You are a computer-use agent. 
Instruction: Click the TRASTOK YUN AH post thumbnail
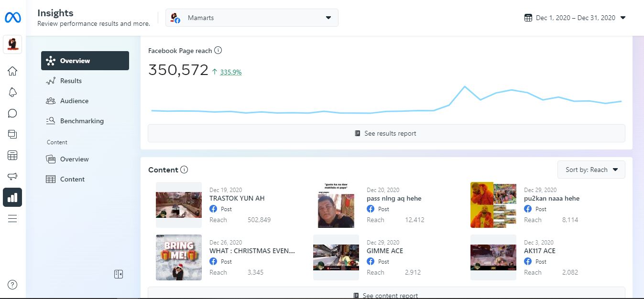point(179,205)
